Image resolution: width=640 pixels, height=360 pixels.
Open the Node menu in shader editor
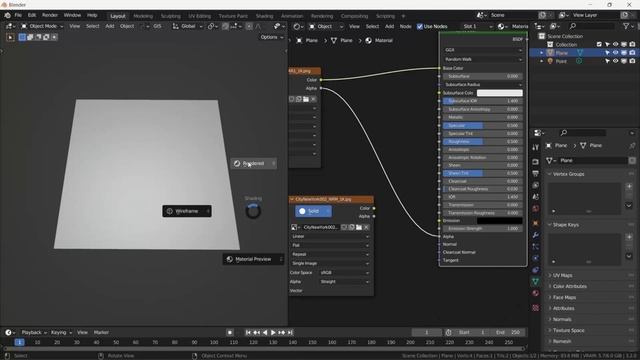pyautogui.click(x=405, y=27)
